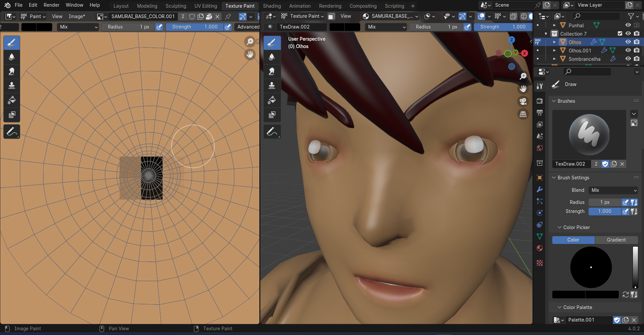Toggle camera view in the viewport
Screen dimensions: 644x335
523,101
